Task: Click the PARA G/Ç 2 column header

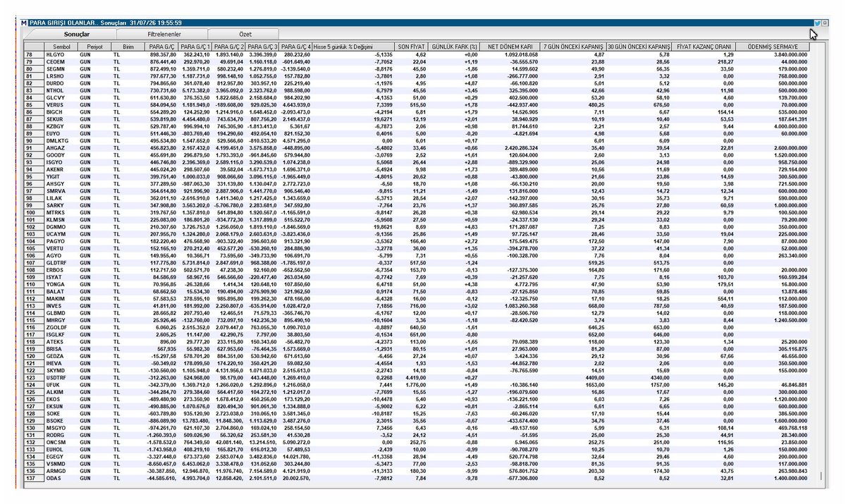Action: click(230, 47)
